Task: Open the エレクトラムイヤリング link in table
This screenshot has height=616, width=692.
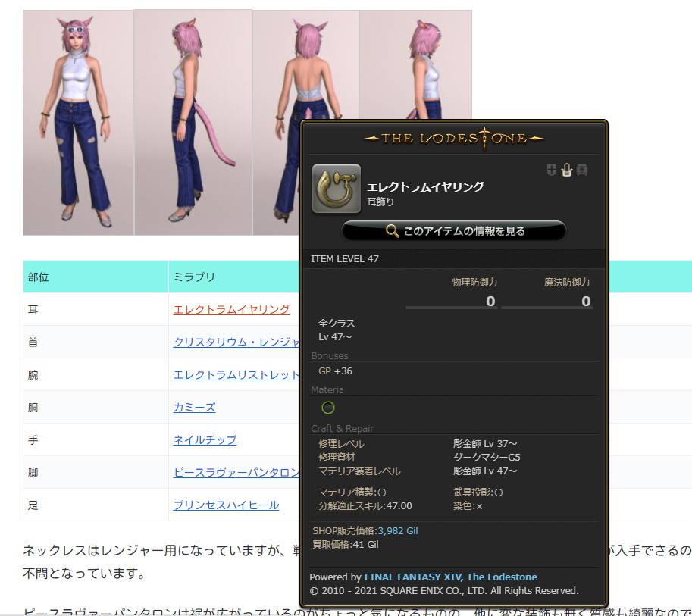Action: coord(231,309)
